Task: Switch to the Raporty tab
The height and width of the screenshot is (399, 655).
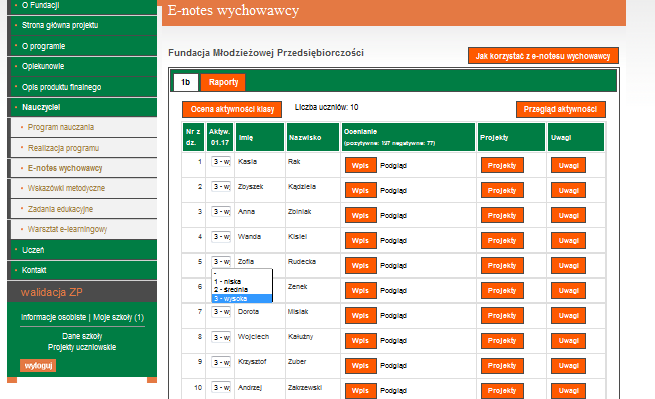Action: tap(223, 82)
